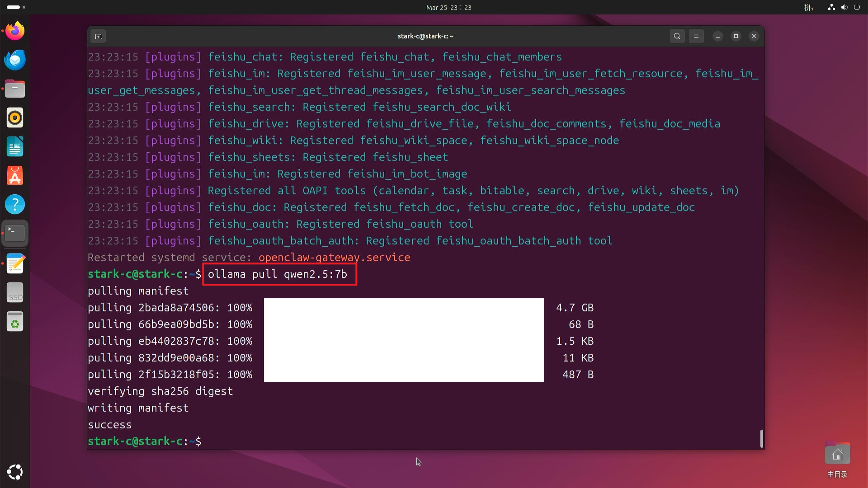Open the SSD drive icon

(x=15, y=293)
